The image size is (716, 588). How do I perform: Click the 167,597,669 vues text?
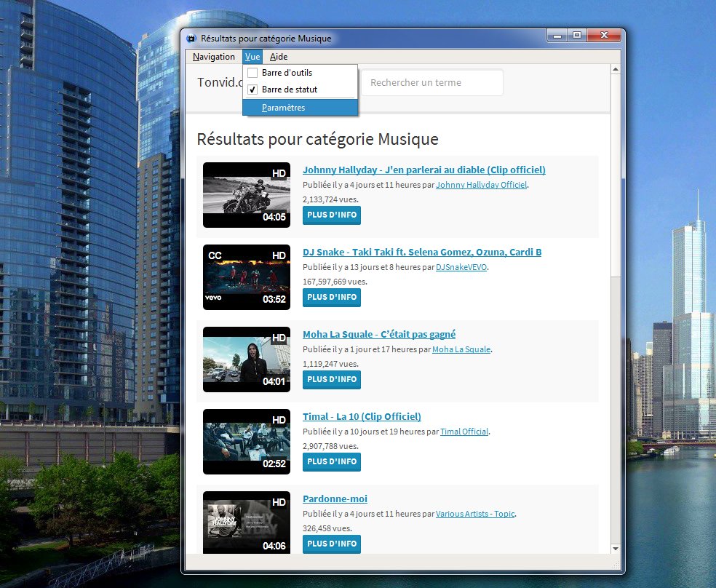click(x=335, y=282)
